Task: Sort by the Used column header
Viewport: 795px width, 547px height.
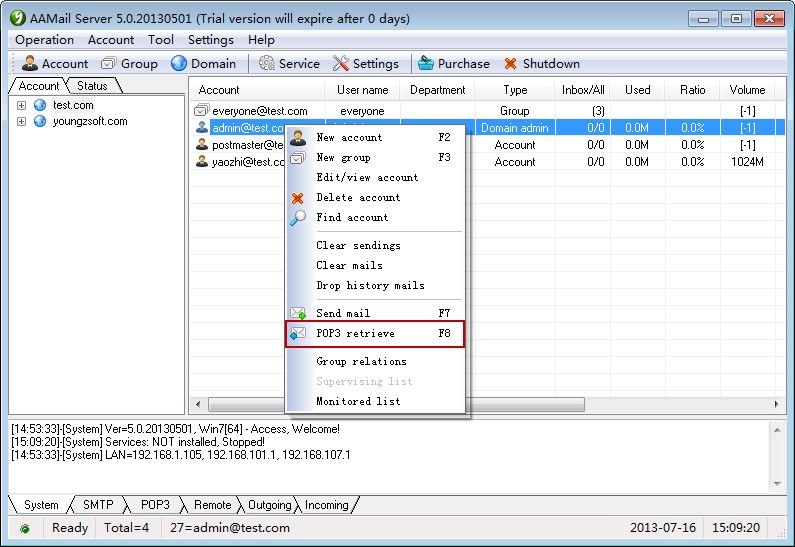Action: point(637,90)
